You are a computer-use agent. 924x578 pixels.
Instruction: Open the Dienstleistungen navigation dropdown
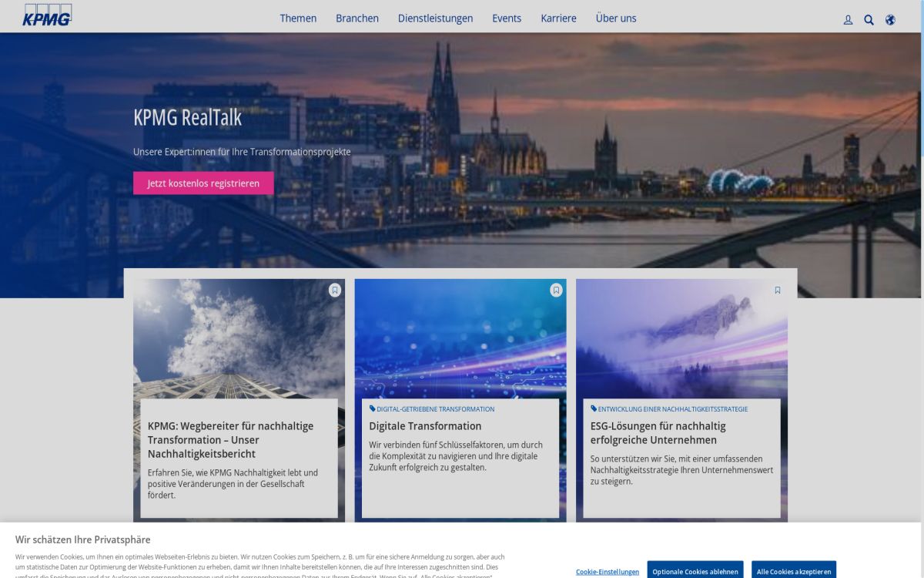[x=435, y=18]
